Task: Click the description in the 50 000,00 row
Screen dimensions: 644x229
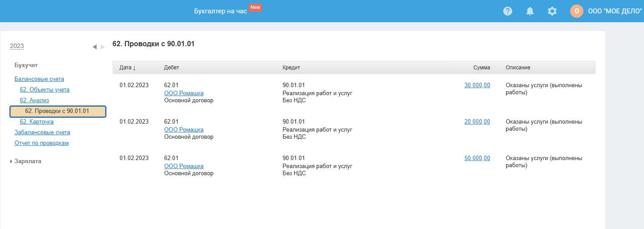Action: point(544,162)
